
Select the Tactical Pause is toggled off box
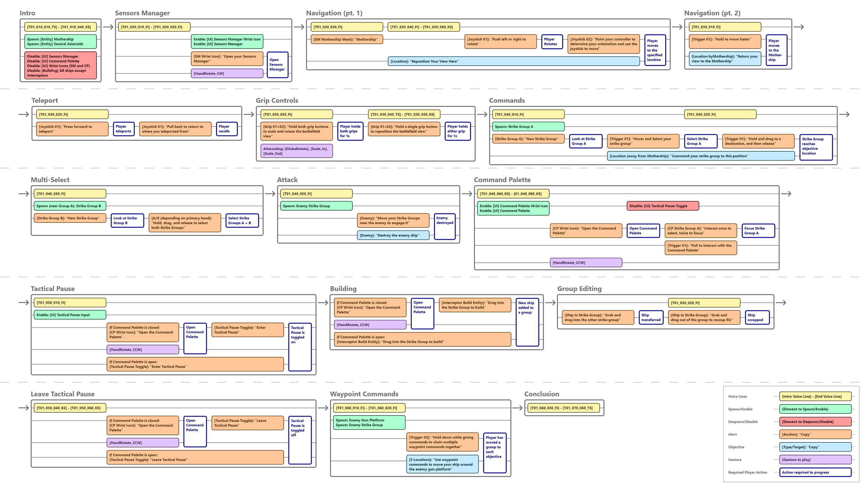pos(300,440)
